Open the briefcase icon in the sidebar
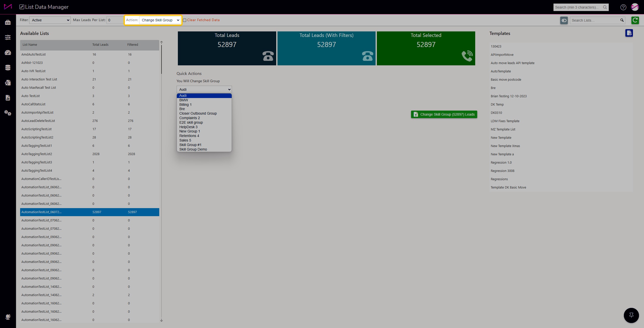The image size is (644, 328). pos(8,22)
